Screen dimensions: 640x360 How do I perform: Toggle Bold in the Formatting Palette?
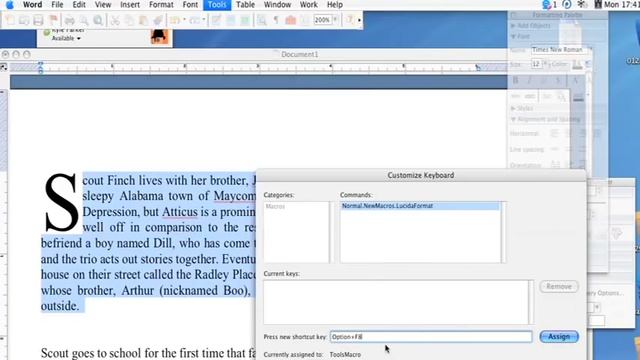click(516, 80)
